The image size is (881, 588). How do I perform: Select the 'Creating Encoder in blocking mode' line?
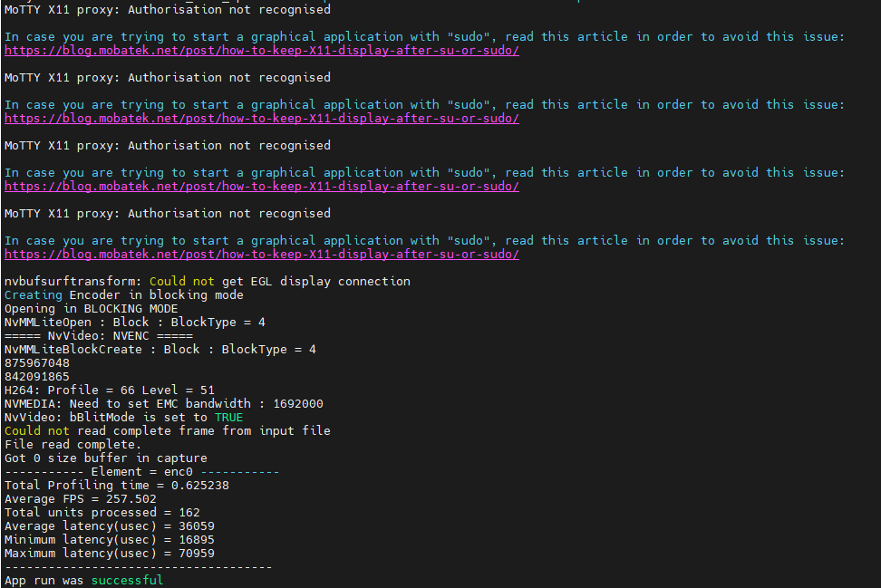click(124, 294)
